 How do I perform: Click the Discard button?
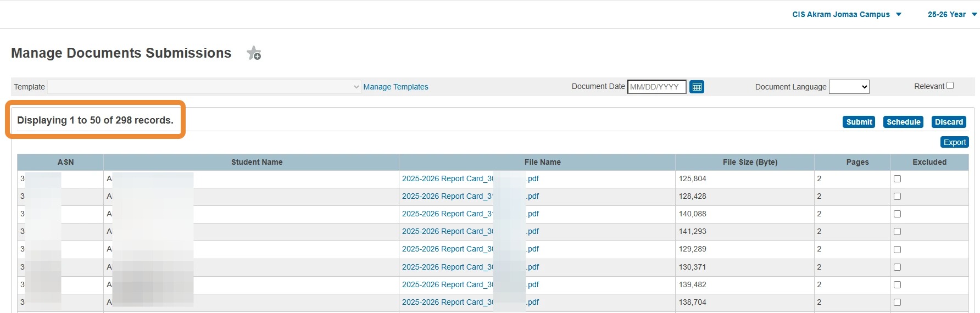tap(949, 122)
